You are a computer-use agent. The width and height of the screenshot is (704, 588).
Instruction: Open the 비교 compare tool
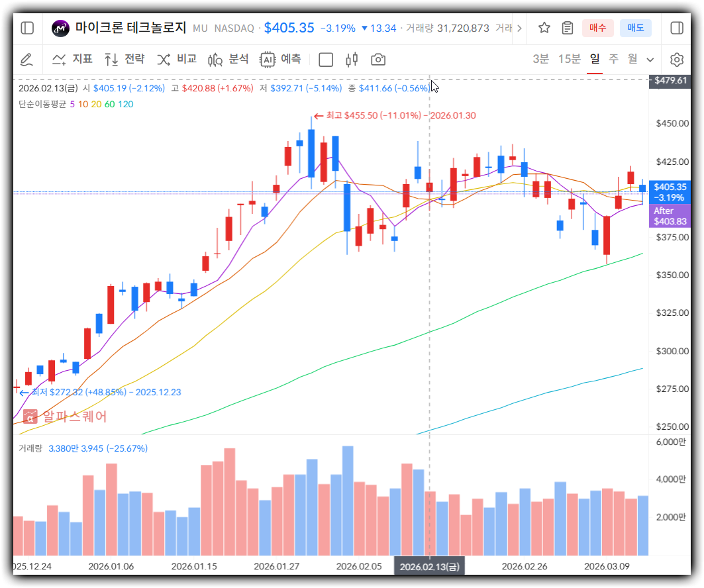177,60
